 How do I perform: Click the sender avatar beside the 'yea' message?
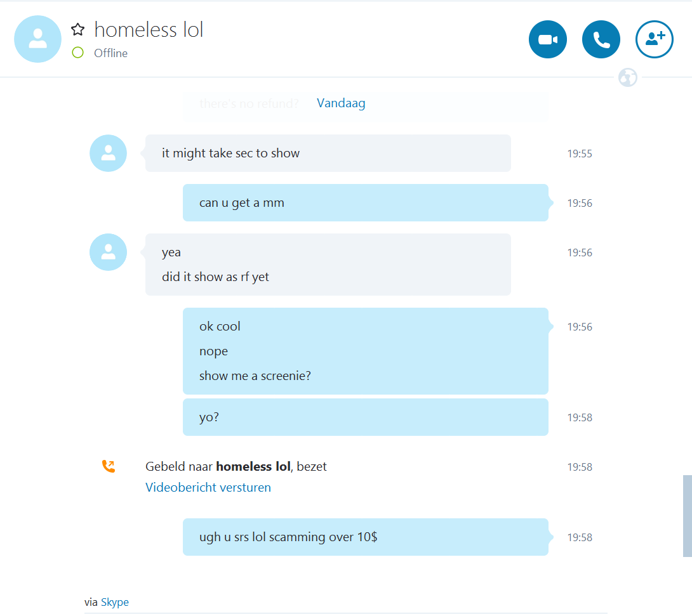tap(108, 252)
